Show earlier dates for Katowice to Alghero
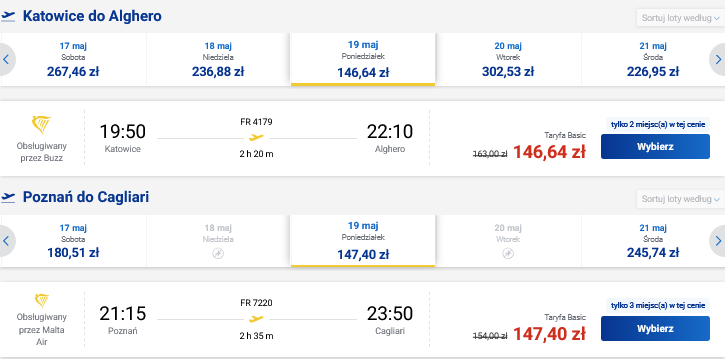This screenshot has width=725, height=360. point(6,59)
